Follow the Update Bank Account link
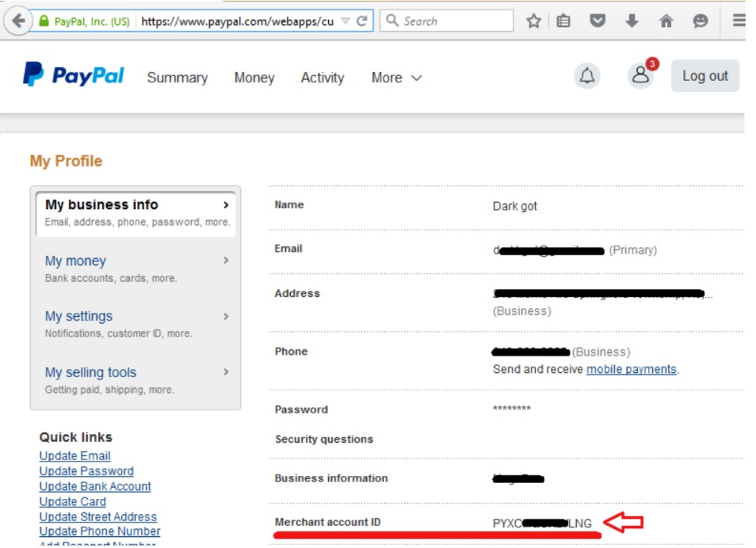 (x=95, y=486)
